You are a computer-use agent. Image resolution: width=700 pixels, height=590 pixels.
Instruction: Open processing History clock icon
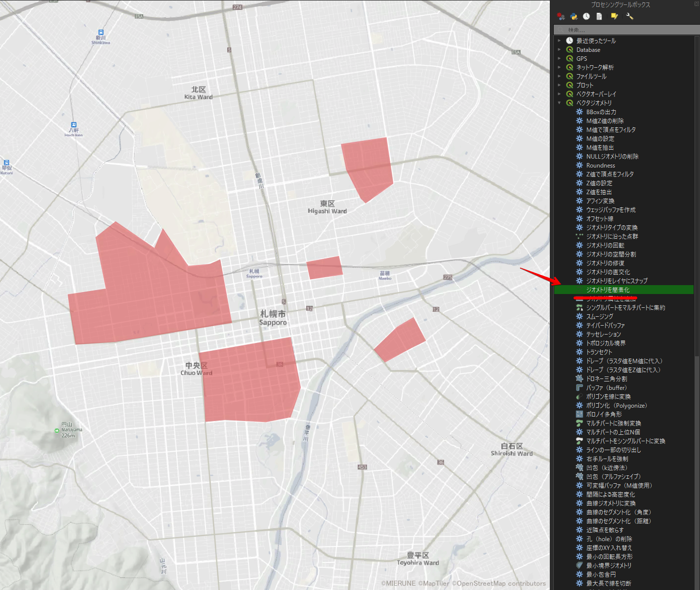pyautogui.click(x=586, y=16)
